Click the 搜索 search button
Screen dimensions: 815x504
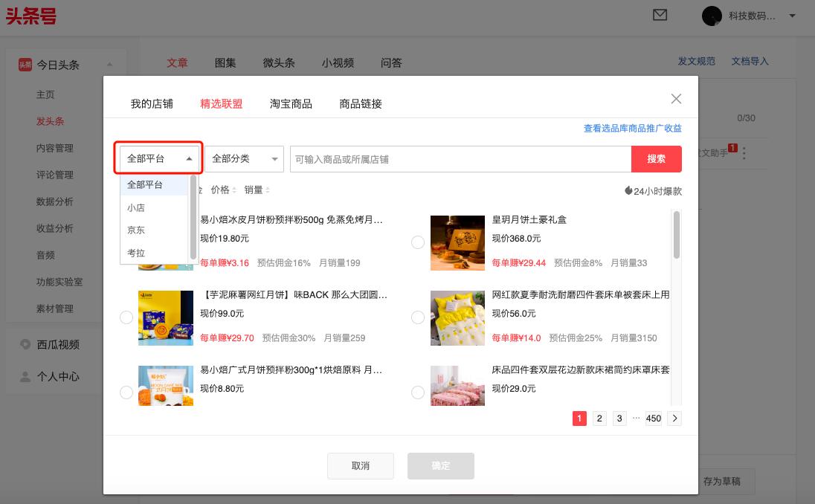click(657, 158)
